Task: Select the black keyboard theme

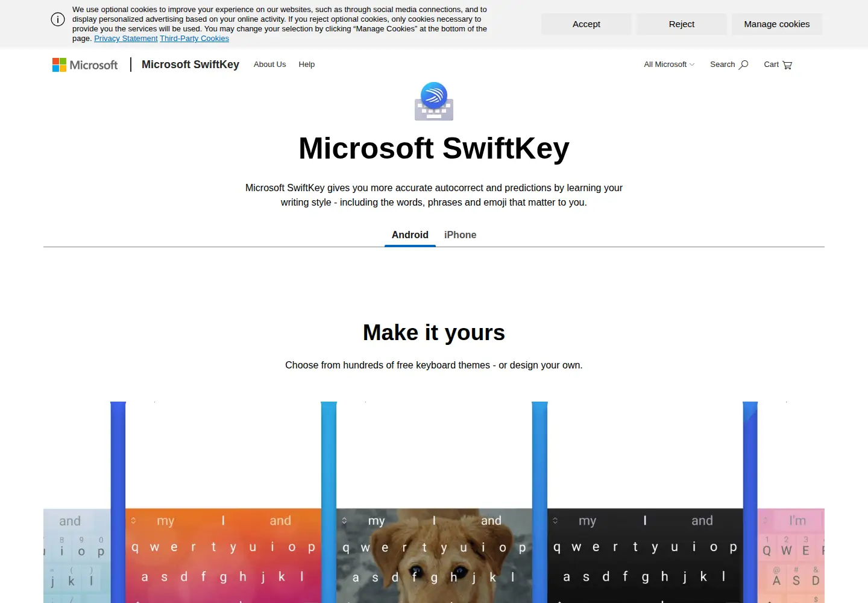Action: click(x=645, y=555)
